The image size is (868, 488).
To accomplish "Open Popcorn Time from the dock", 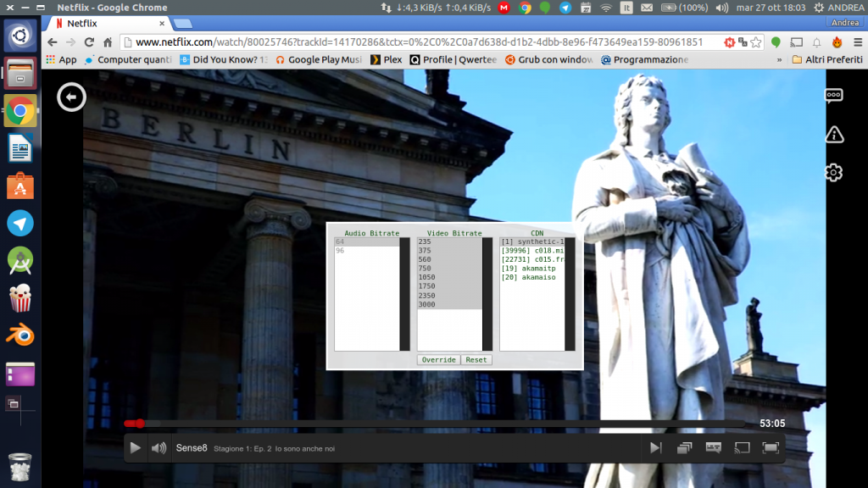I will pyautogui.click(x=20, y=297).
